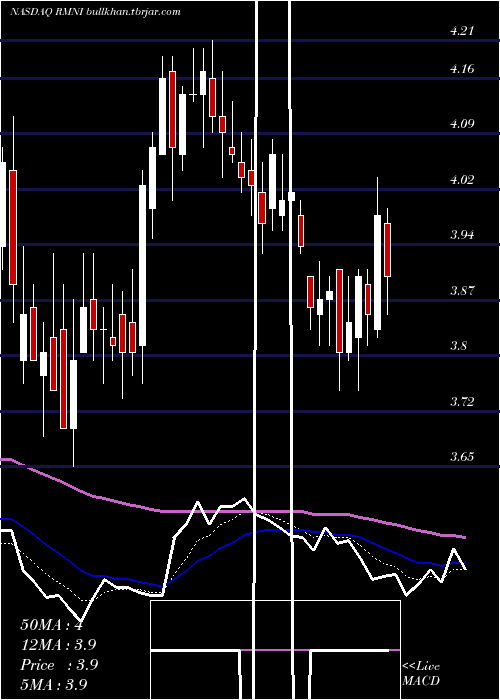The image size is (500, 700).
Task: Click the 4.02 price axis label
Action: pyautogui.click(x=462, y=180)
